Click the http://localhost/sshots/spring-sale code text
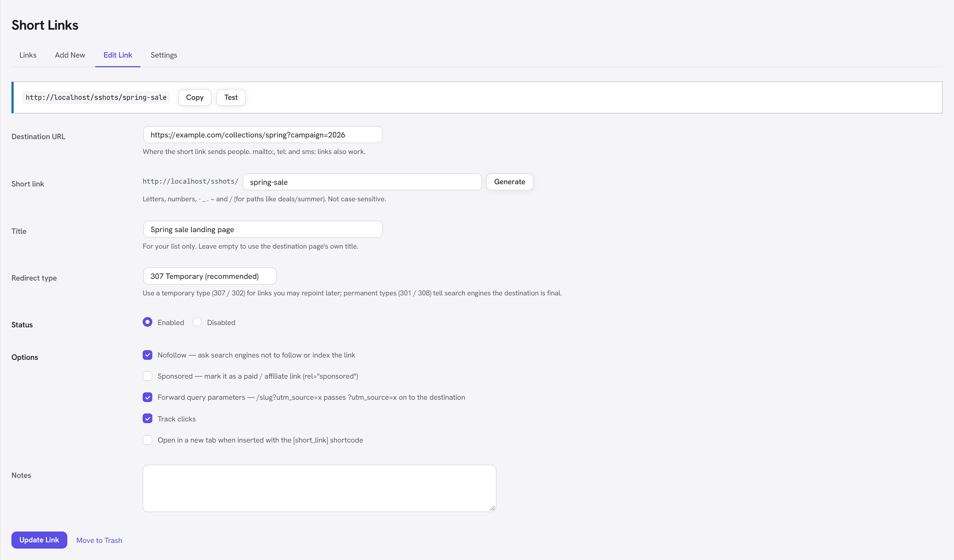 (96, 98)
